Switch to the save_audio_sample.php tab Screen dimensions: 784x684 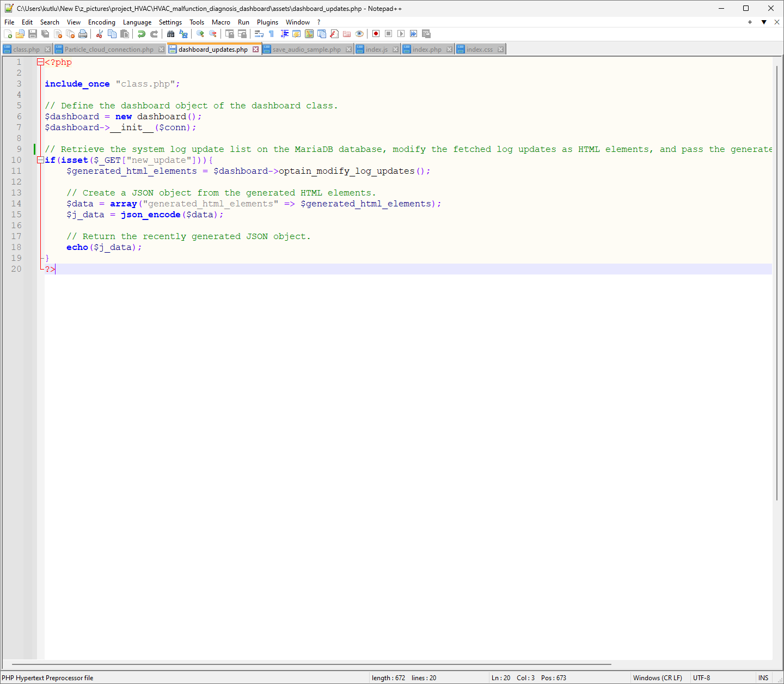pos(307,50)
